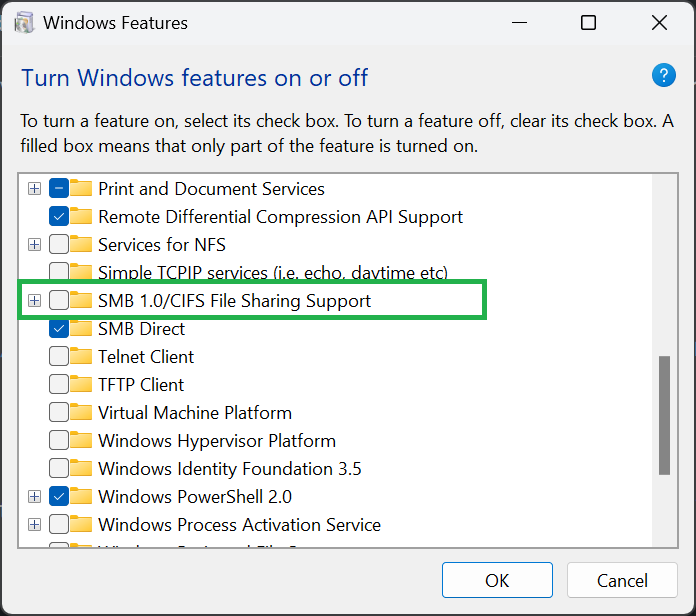Expand the Windows PowerShell 2.0 node
This screenshot has width=696, height=616.
pos(34,497)
